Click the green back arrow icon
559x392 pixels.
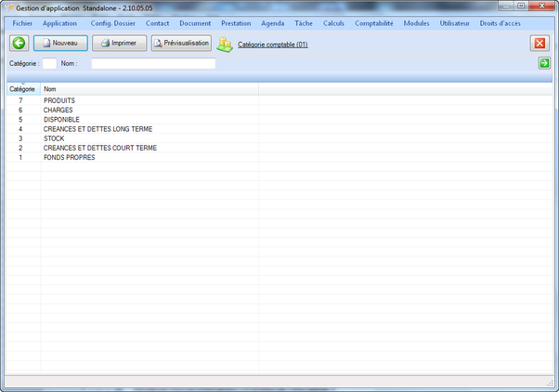pos(19,44)
